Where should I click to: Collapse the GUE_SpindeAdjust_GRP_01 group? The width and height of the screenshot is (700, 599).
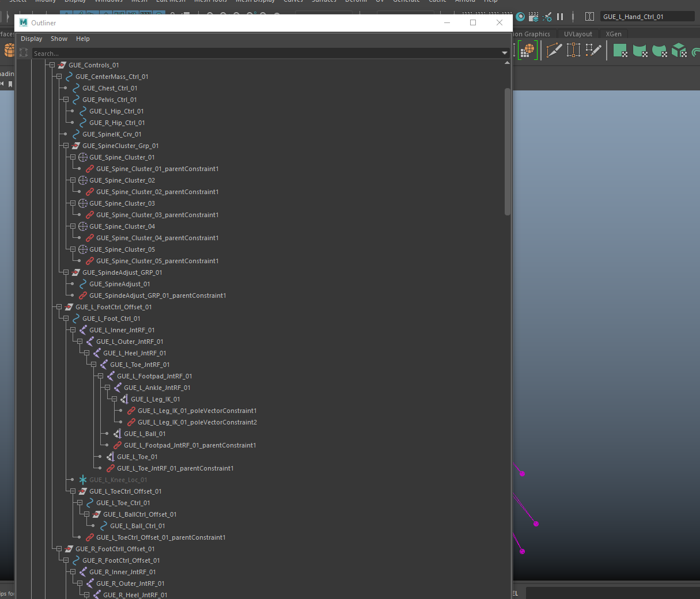click(x=66, y=272)
